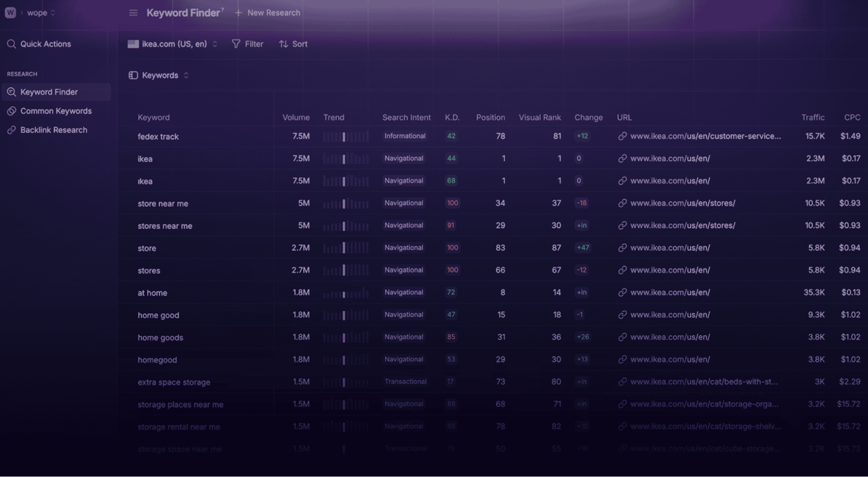The image size is (868, 477).
Task: Click the Filter funnel icon
Action: coord(236,44)
